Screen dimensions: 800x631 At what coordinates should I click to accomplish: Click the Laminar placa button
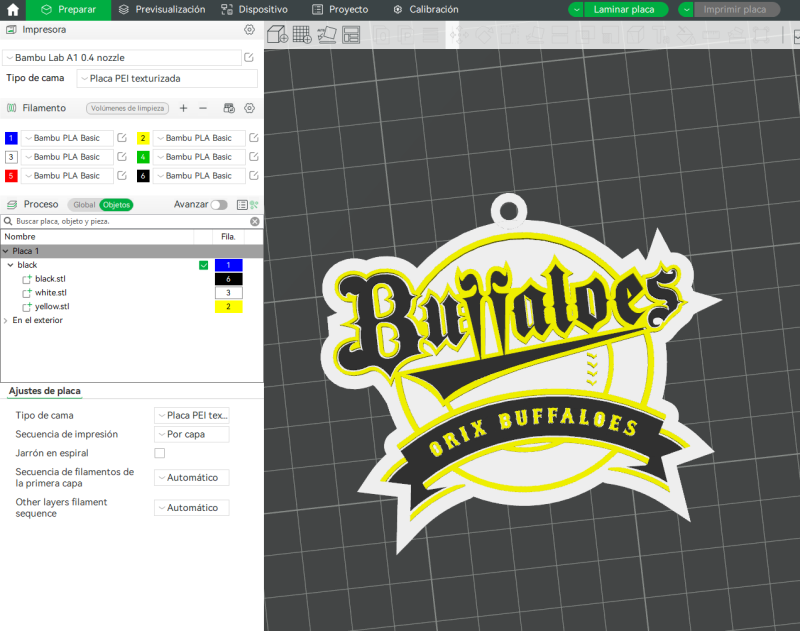(624, 10)
